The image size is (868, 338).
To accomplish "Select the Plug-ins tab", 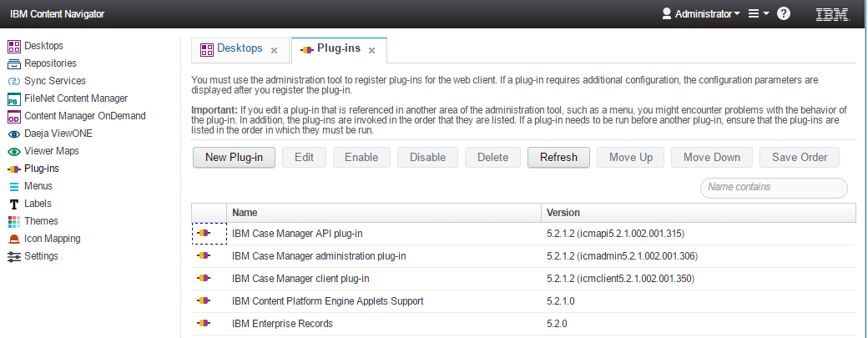I will (x=339, y=48).
